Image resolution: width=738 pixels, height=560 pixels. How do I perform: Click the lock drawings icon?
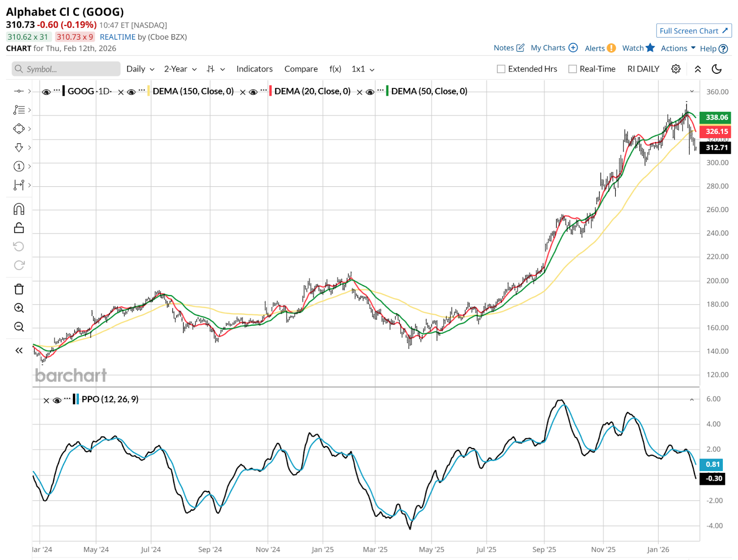tap(19, 228)
